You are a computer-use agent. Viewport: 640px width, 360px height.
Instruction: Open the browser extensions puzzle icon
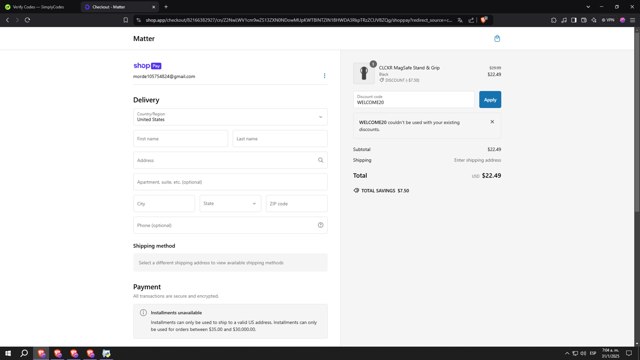[553, 20]
